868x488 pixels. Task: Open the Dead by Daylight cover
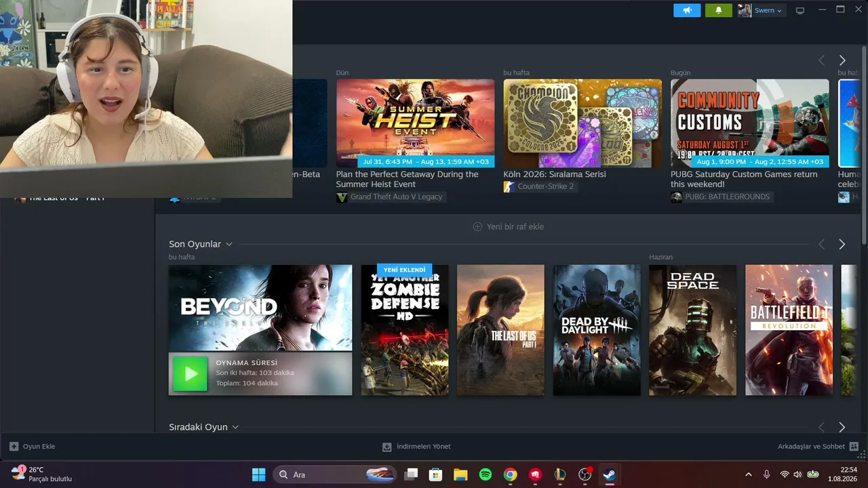click(x=597, y=330)
